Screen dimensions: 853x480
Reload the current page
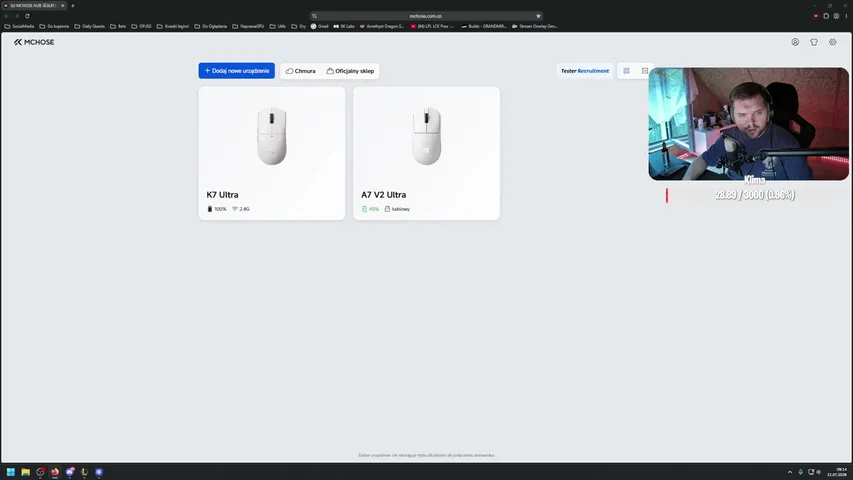[27, 16]
